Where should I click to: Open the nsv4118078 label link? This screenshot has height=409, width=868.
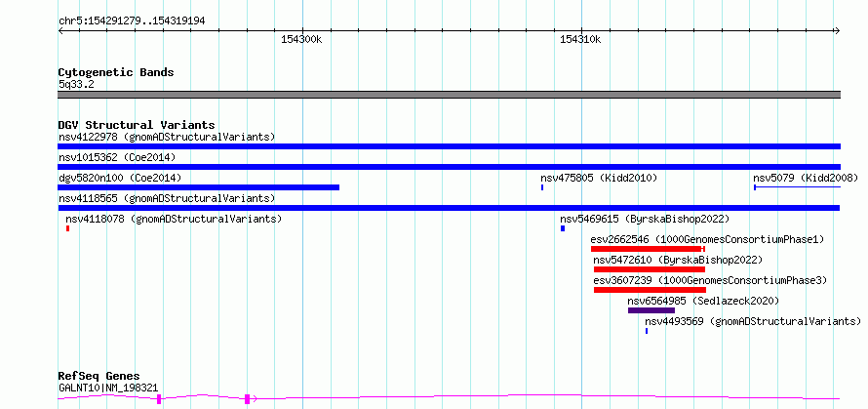(x=174, y=219)
